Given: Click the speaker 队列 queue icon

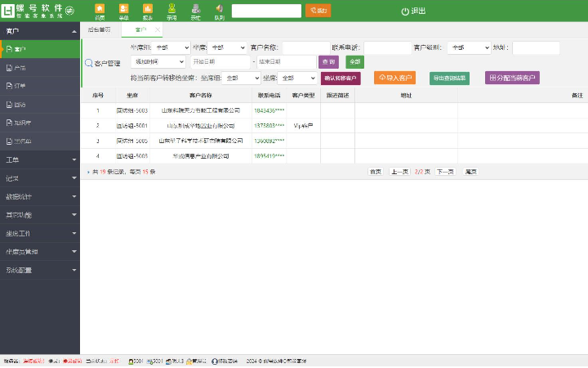Looking at the screenshot, I should pyautogui.click(x=220, y=11).
